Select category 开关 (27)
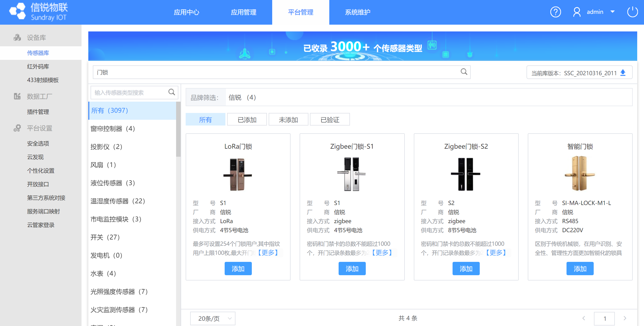Image resolution: width=644 pixels, height=326 pixels. (132, 237)
